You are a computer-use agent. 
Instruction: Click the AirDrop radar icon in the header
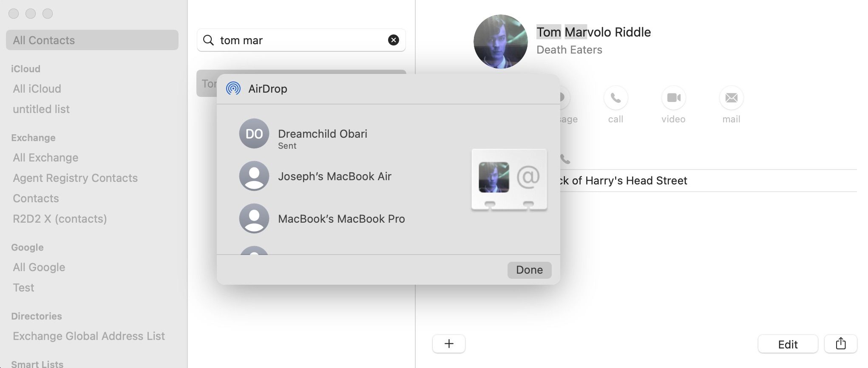tap(233, 88)
